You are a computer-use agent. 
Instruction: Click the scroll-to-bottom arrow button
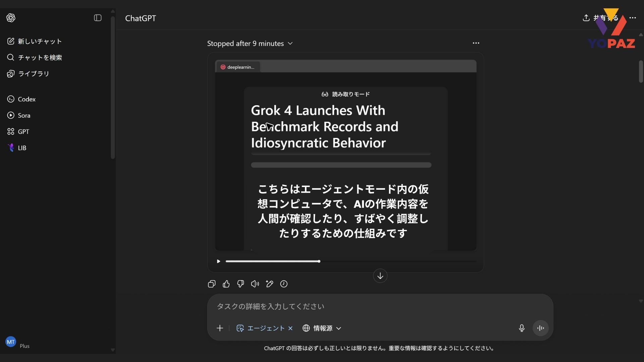click(380, 276)
